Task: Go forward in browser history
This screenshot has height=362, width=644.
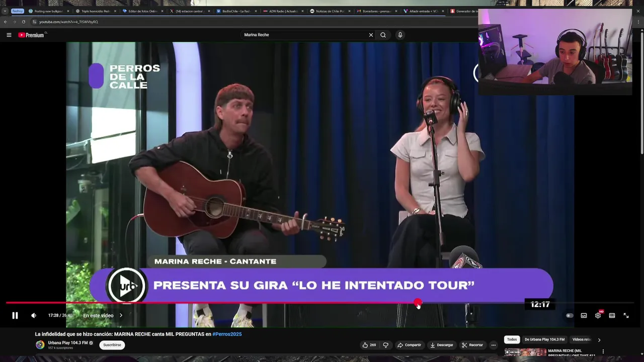Action: [x=14, y=22]
